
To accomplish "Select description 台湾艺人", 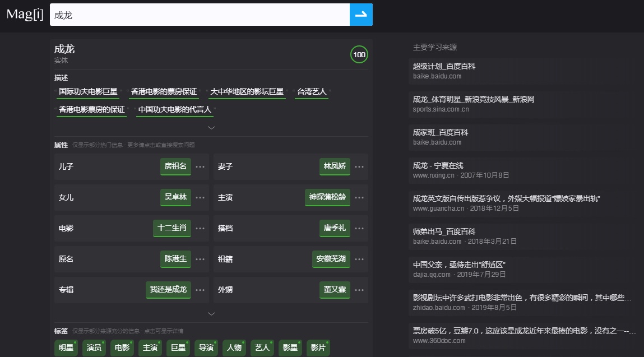I will [x=312, y=91].
